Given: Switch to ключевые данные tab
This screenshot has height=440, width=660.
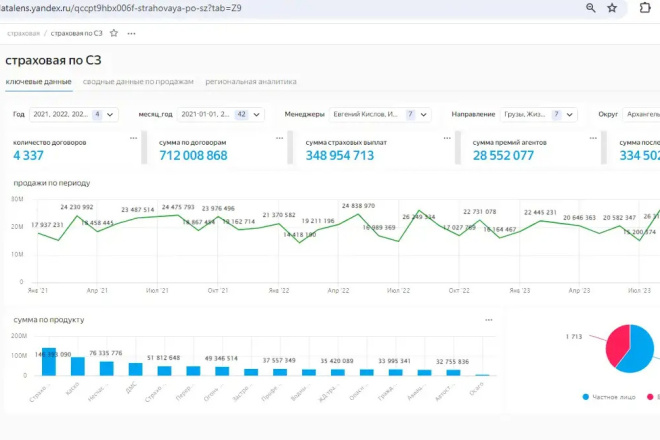Looking at the screenshot, I should [x=39, y=82].
